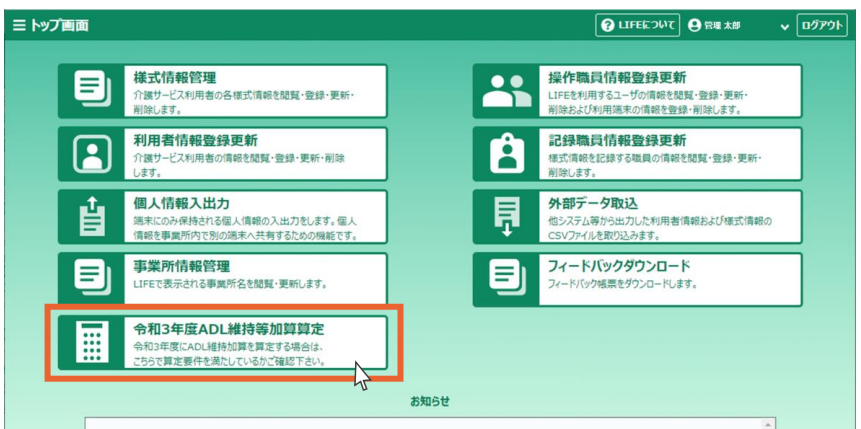
Task: Click the お知らせ notice box scrollbar up arrow
Action: (770, 424)
